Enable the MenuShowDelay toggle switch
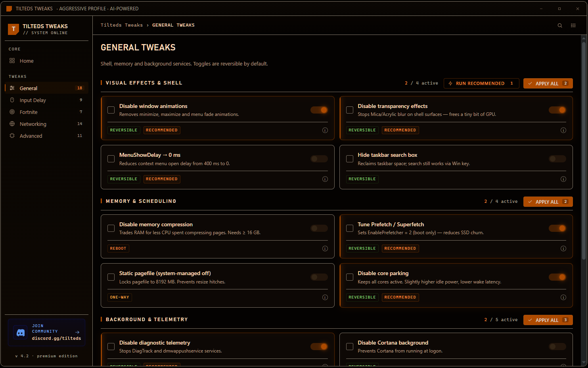Viewport: 588px width, 368px height. [x=319, y=159]
